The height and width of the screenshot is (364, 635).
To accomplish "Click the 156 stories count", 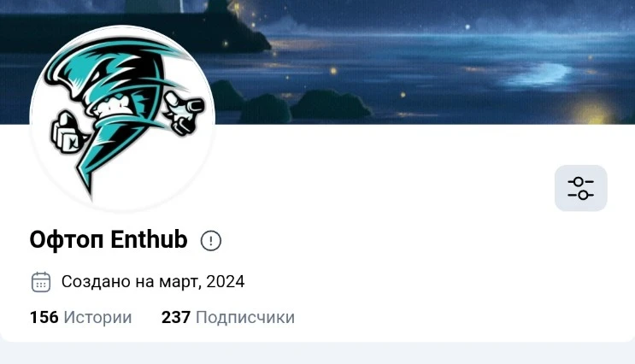I will point(44,318).
